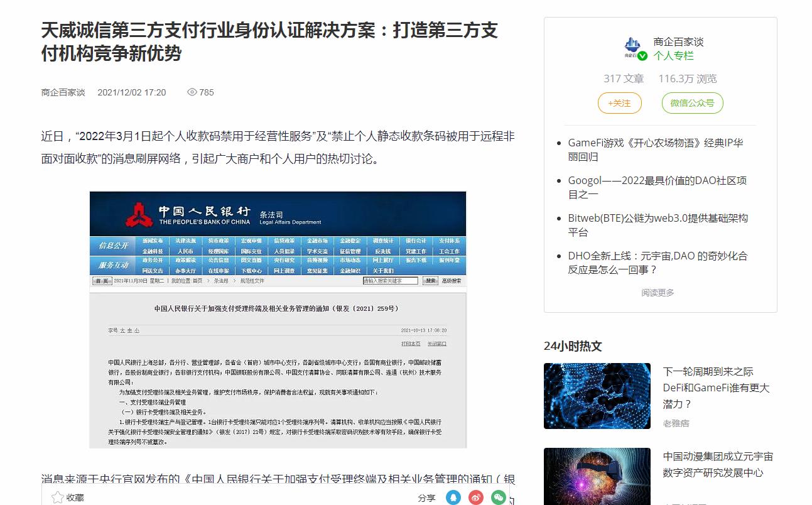Click the 个人专栏 label

(x=673, y=55)
